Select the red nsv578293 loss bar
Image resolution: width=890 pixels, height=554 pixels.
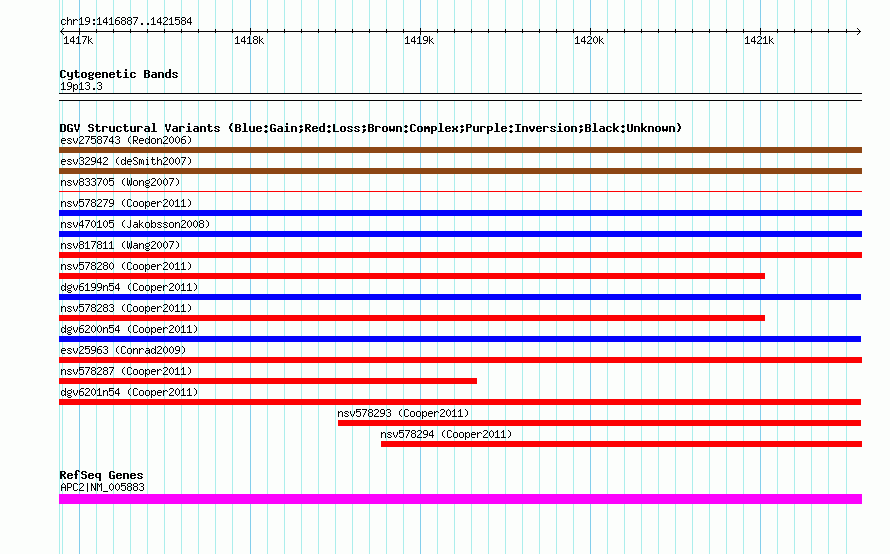tap(599, 423)
